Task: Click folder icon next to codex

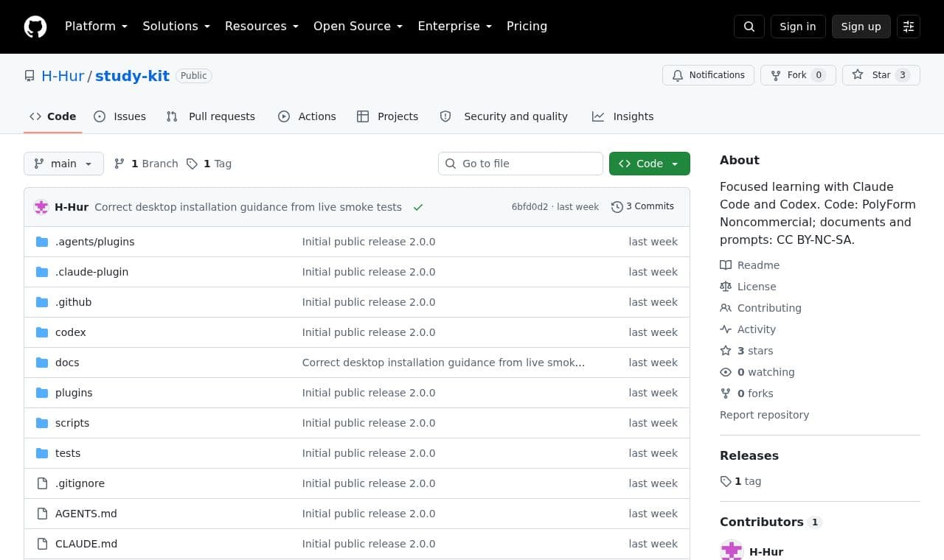Action: (42, 332)
